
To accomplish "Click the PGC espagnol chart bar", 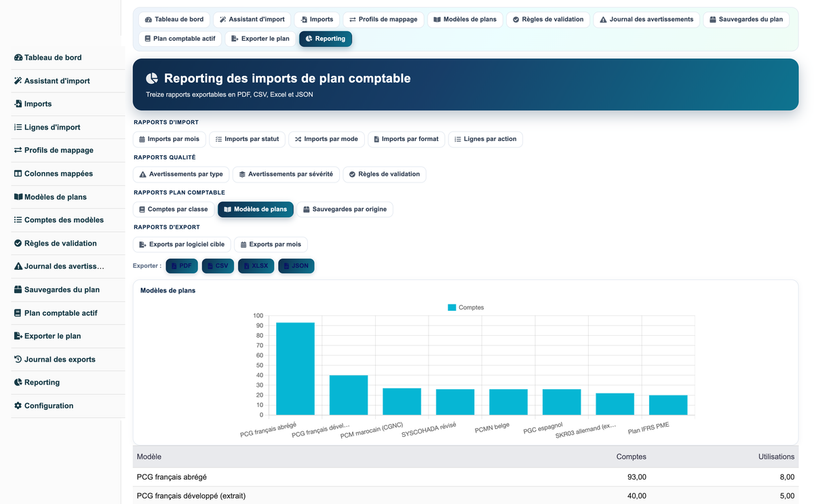I will coord(562,402).
